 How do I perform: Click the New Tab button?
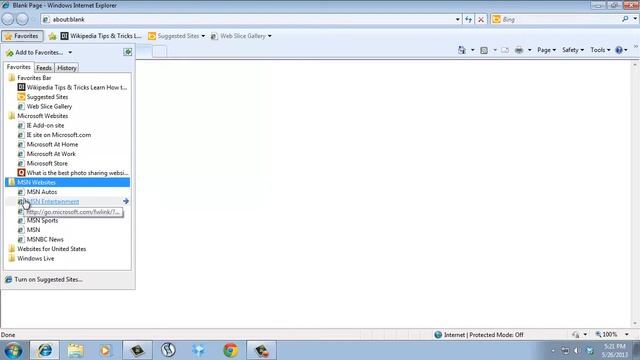pyautogui.click(x=160, y=51)
